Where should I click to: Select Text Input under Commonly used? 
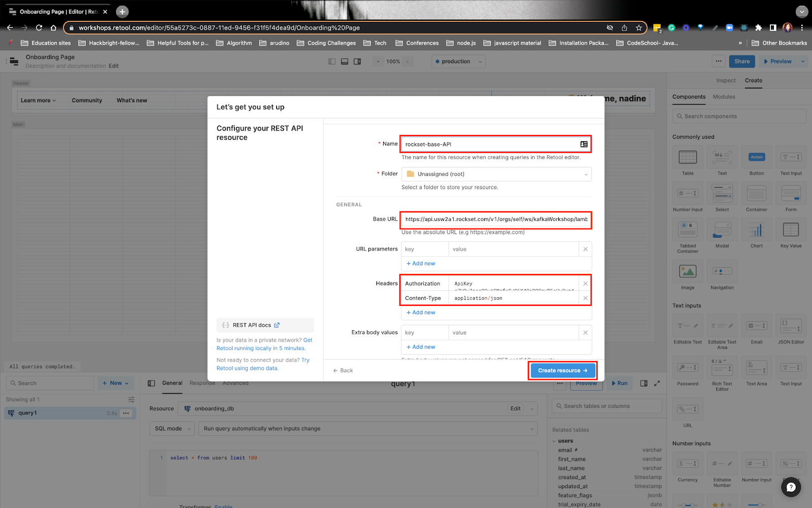tap(791, 157)
